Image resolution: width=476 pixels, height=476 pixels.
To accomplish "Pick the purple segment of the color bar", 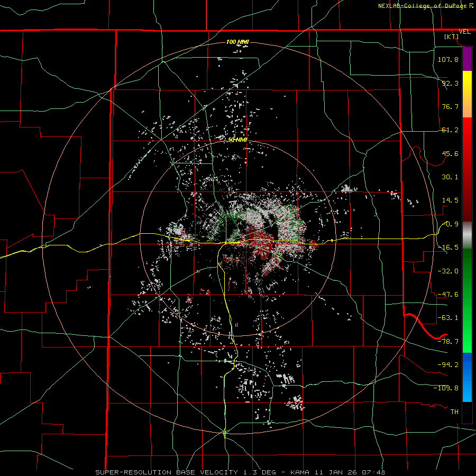I will [x=467, y=59].
